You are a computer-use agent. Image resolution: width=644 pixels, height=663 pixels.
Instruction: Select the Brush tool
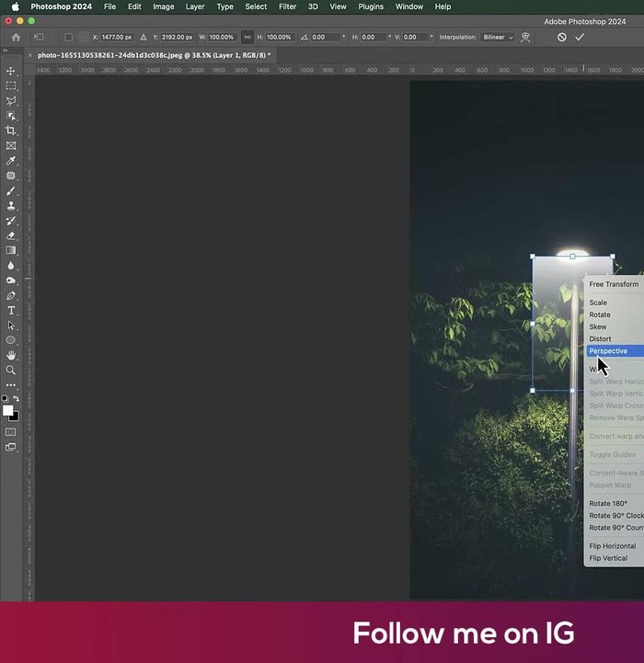11,190
